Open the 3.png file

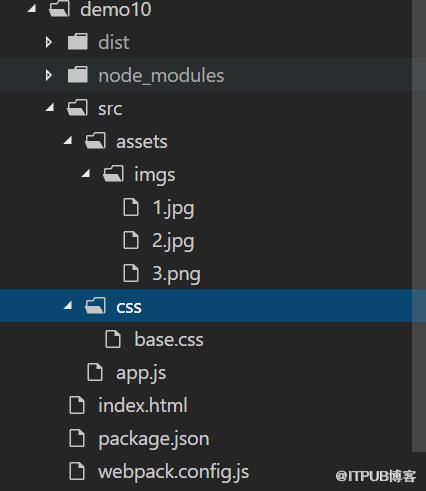point(177,274)
